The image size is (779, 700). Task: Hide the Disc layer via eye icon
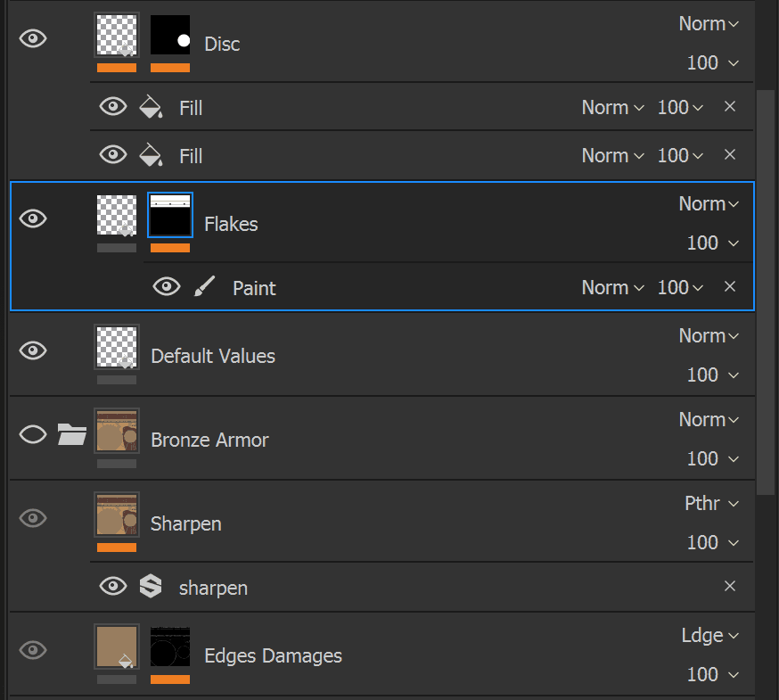click(33, 38)
